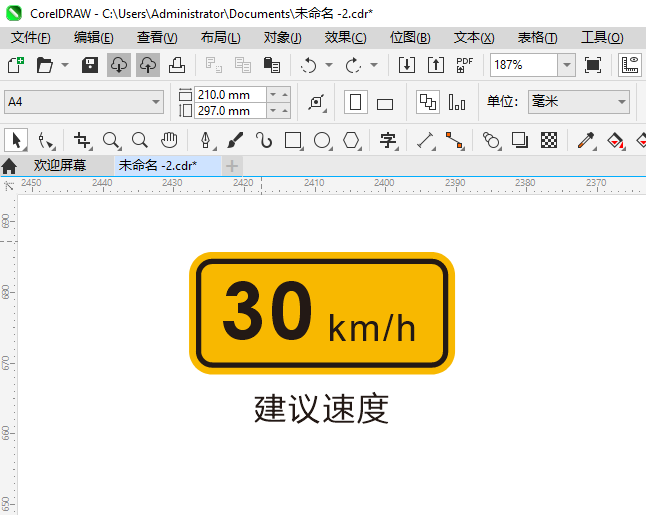The image size is (646, 515).
Task: Select the Blend effects tool
Action: pyautogui.click(x=491, y=140)
